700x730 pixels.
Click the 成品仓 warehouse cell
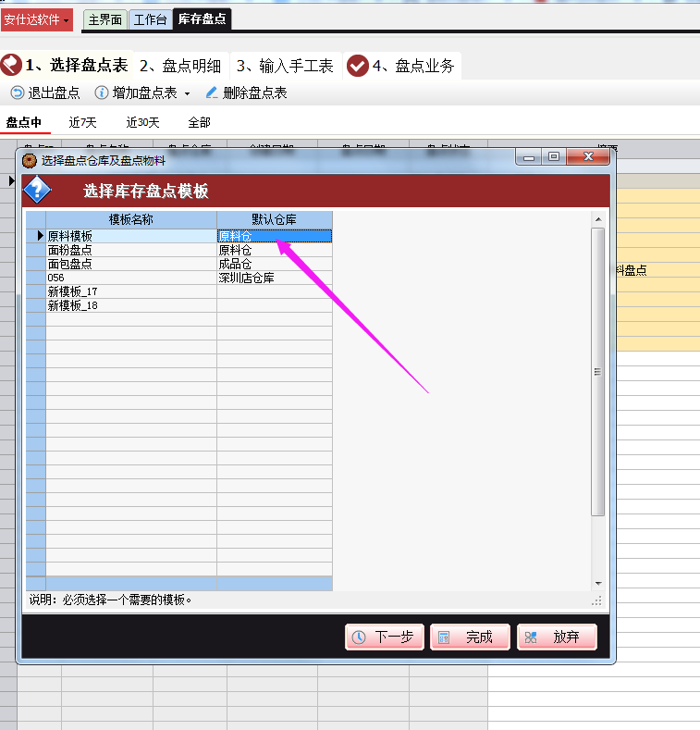click(x=275, y=264)
